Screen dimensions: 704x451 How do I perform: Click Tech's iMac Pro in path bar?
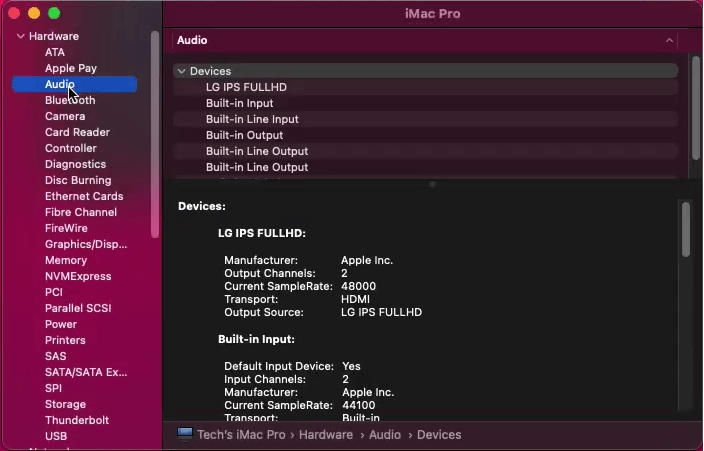click(x=241, y=435)
